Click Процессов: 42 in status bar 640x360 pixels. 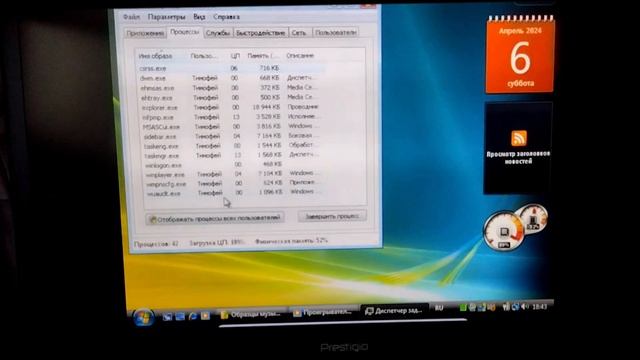[156, 244]
